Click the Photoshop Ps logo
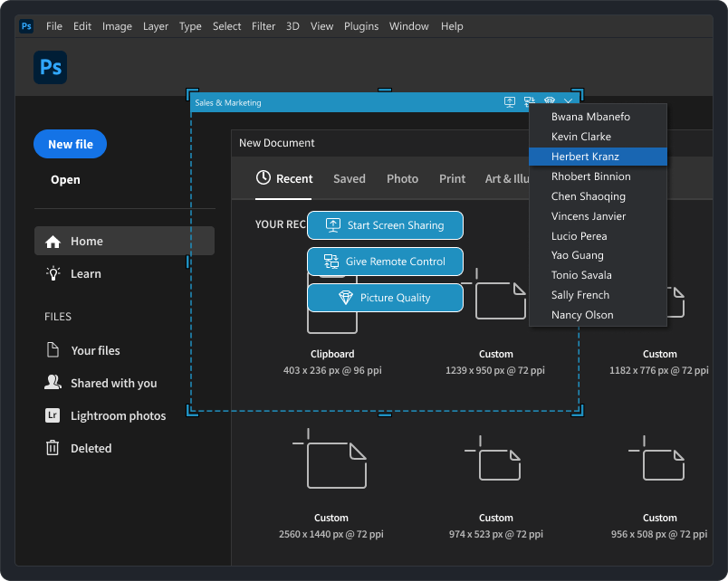This screenshot has height=581, width=728. 50,67
